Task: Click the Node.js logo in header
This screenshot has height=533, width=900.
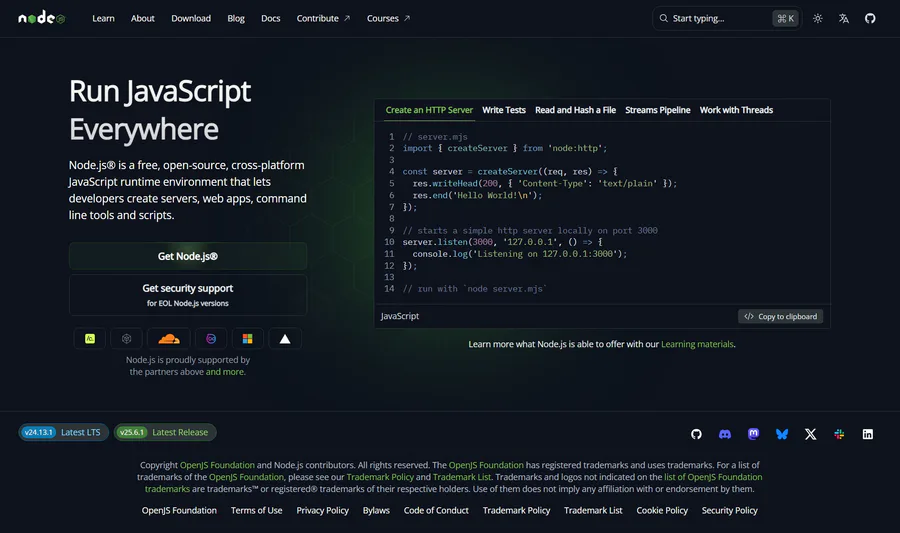Action: pyautogui.click(x=41, y=18)
